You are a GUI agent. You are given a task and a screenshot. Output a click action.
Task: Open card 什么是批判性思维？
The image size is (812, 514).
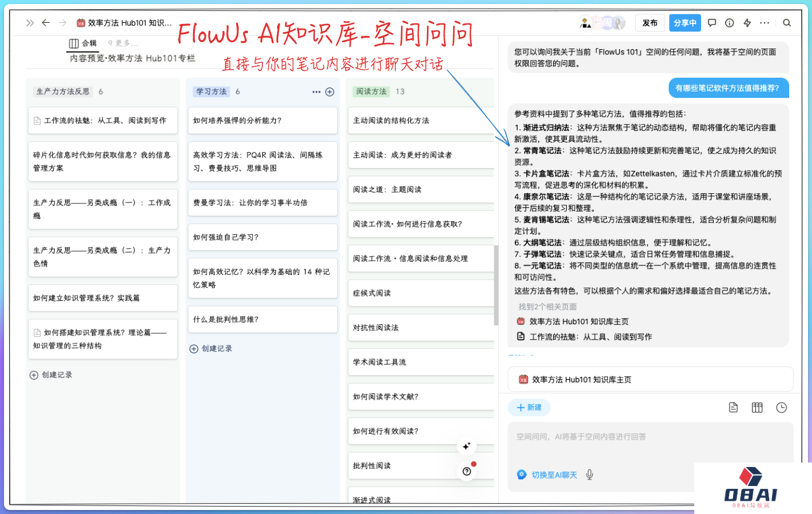263,320
